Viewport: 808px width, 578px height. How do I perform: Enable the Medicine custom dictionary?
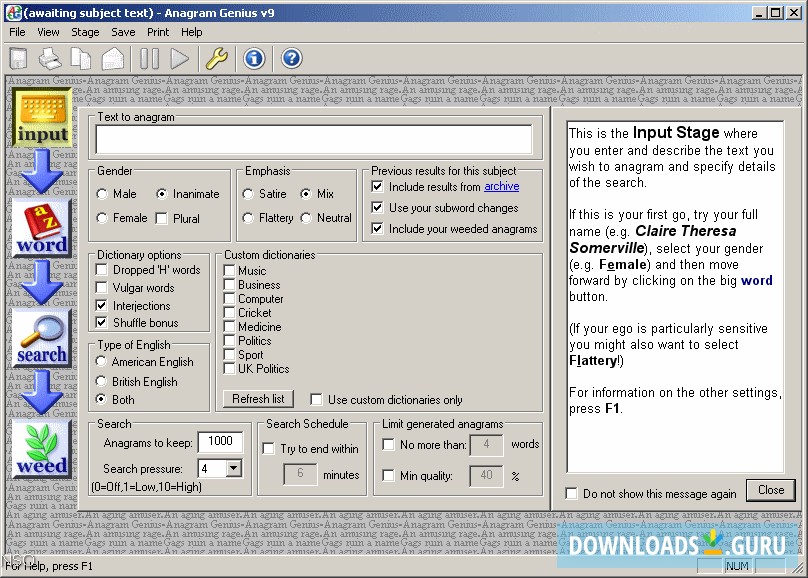tap(229, 327)
